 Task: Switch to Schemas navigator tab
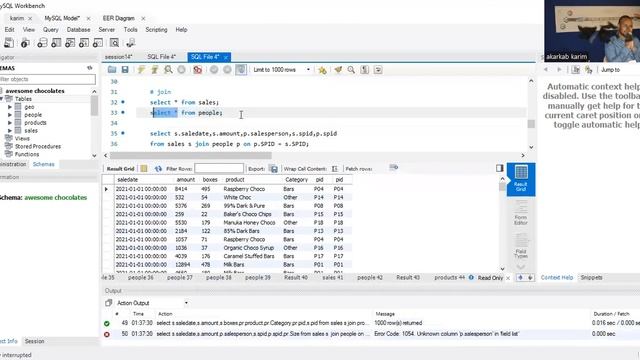(44, 164)
